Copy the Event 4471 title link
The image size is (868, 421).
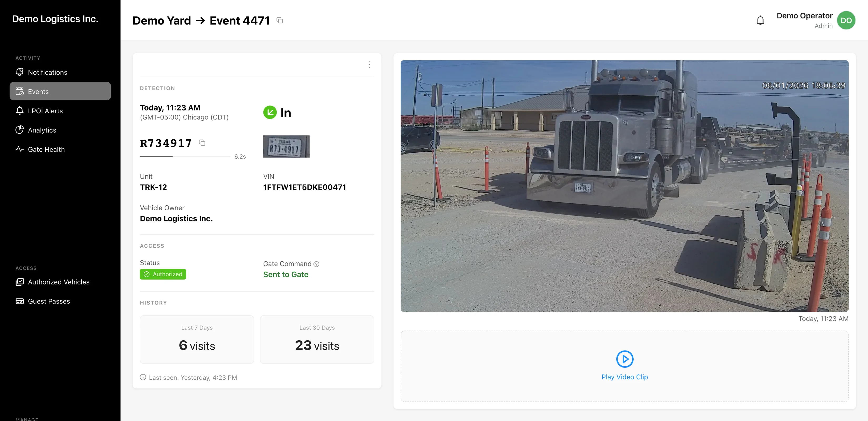[280, 21]
